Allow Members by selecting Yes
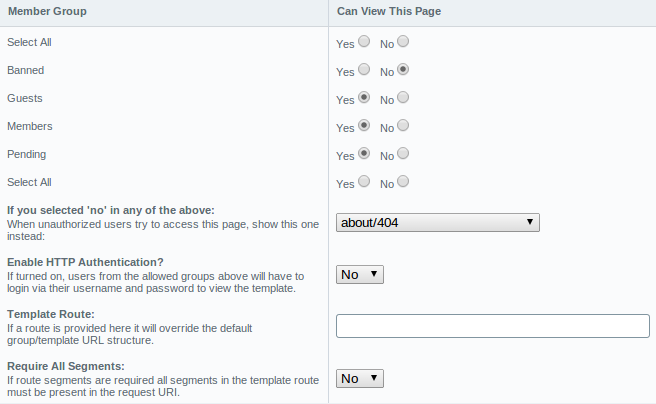The width and height of the screenshot is (656, 404). (x=364, y=126)
